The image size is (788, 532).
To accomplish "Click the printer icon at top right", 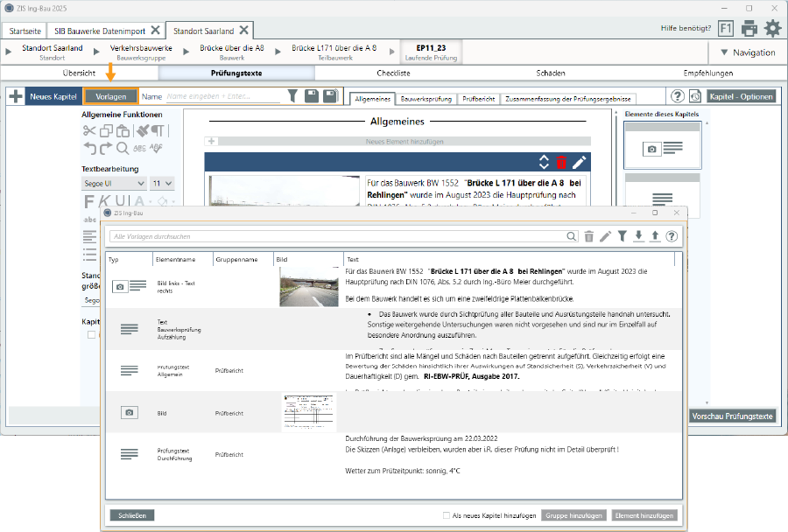I will point(749,29).
